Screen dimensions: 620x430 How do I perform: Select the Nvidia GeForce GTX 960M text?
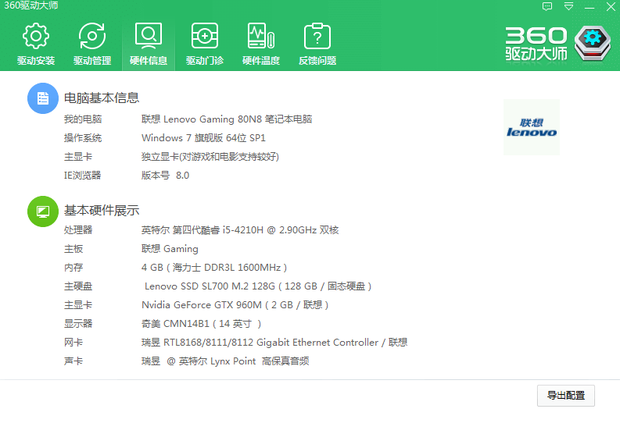pyautogui.click(x=235, y=305)
